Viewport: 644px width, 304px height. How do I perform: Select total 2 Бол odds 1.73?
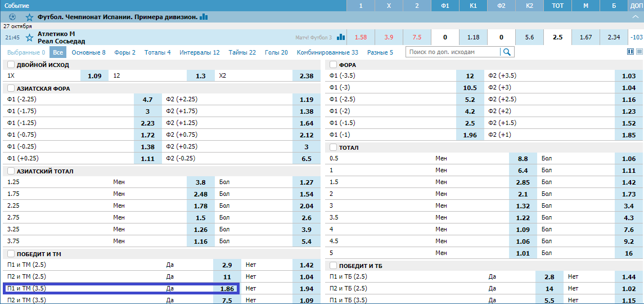[629, 194]
